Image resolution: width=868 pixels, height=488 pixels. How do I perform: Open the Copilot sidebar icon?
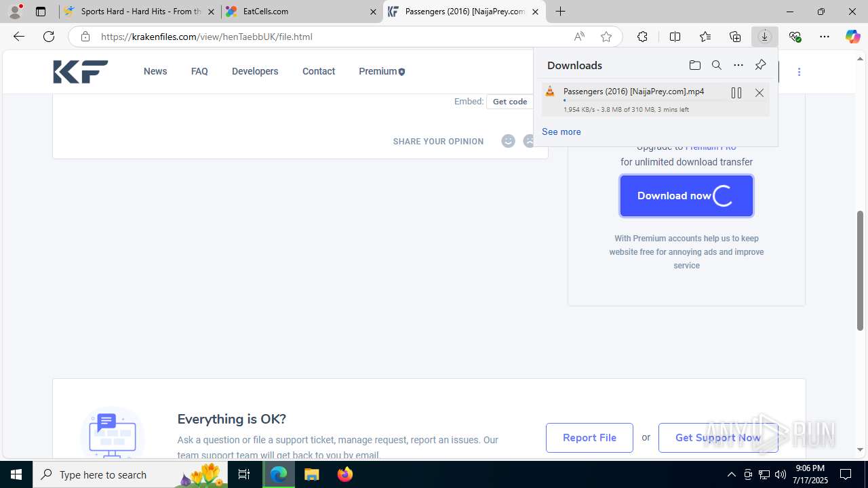coord(853,37)
